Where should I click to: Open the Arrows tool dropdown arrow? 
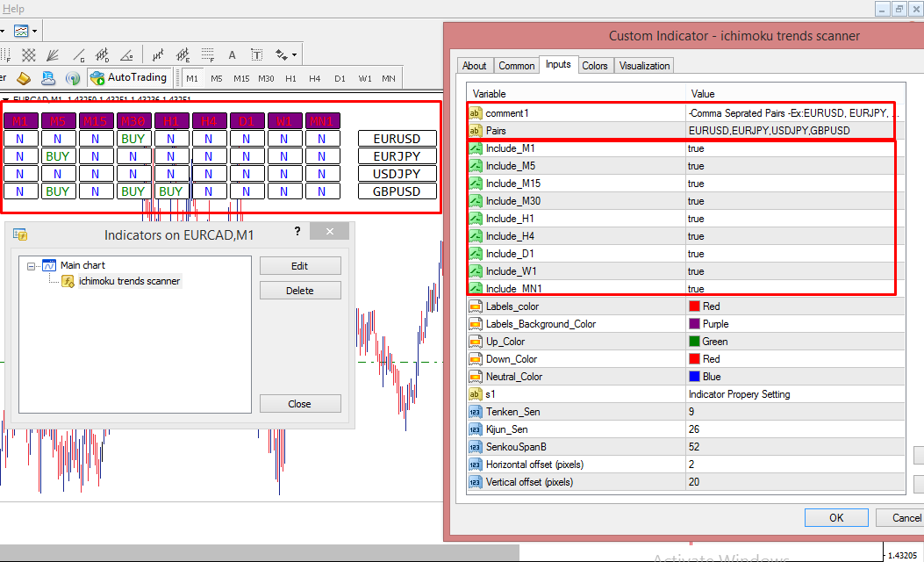tap(294, 54)
